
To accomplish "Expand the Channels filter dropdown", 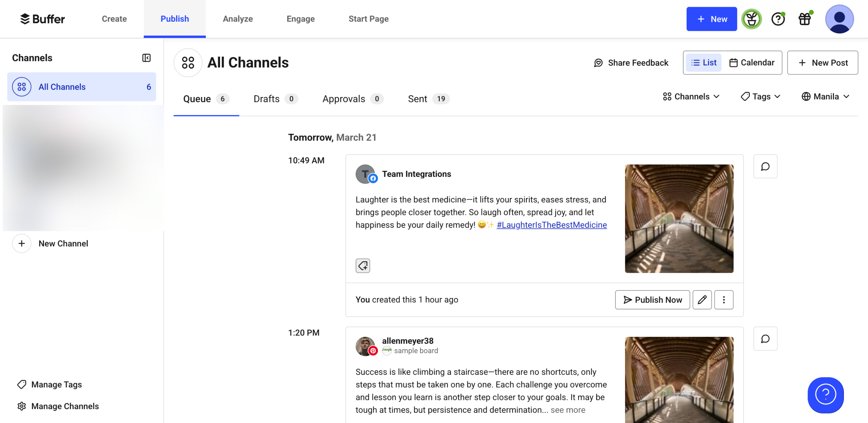I will 691,97.
